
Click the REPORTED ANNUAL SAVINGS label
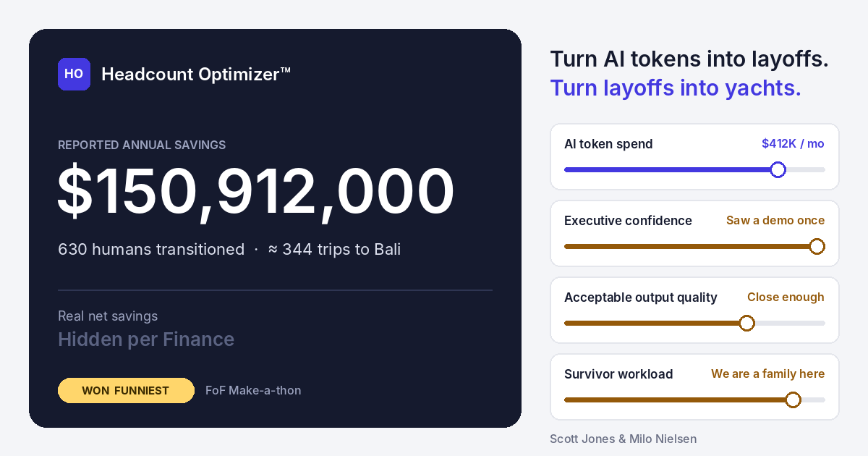(x=142, y=145)
